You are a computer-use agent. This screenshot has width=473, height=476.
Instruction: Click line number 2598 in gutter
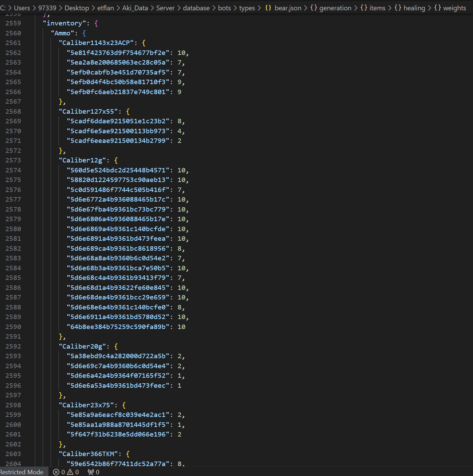[13, 405]
